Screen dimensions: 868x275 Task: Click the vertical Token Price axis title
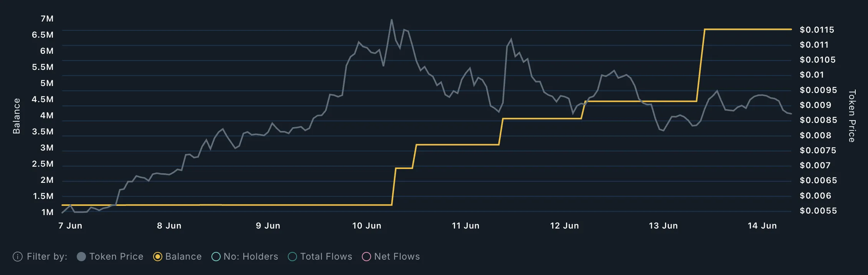(x=852, y=116)
